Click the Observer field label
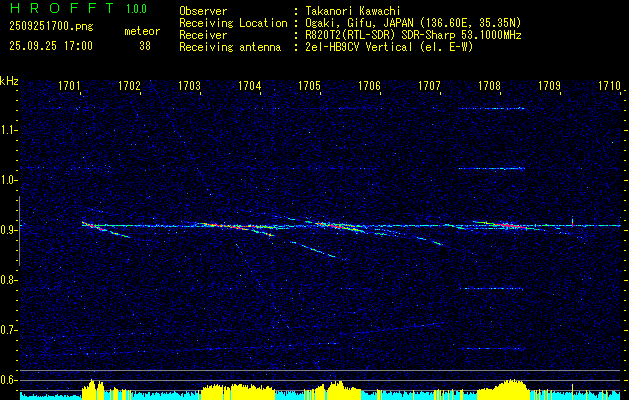Viewport: 629px width, 400px height. [x=203, y=11]
